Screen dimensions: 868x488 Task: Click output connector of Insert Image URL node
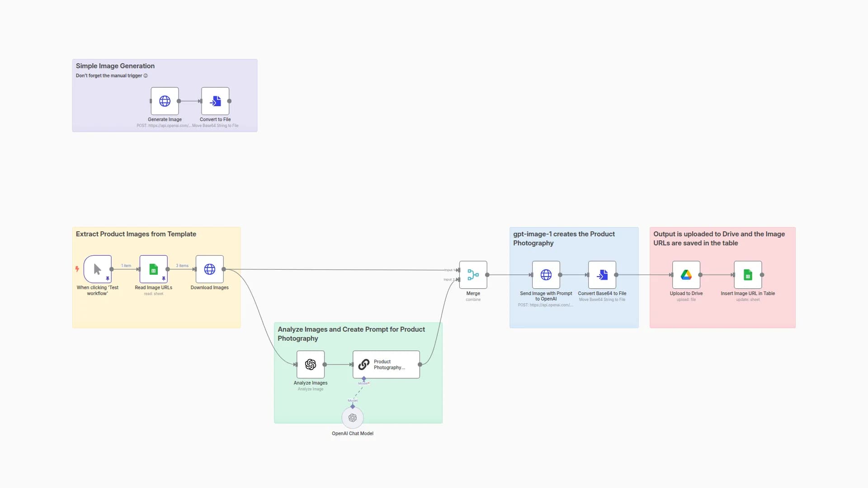click(762, 275)
